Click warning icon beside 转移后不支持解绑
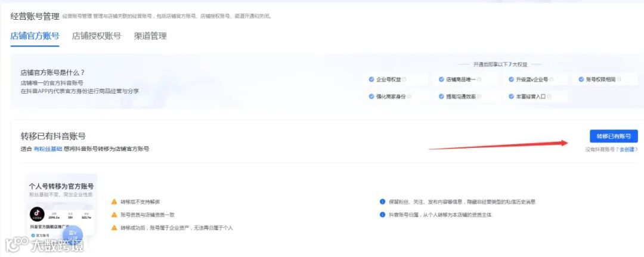The height and width of the screenshot is (257, 644). 114,202
